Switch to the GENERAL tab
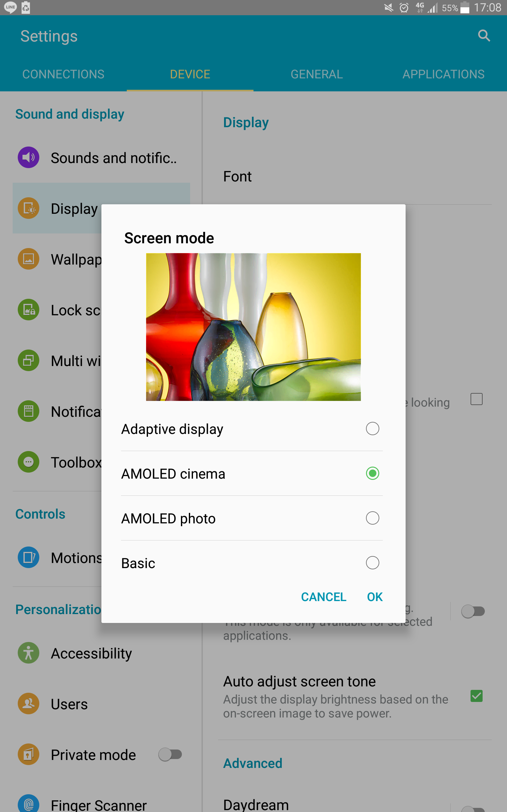The width and height of the screenshot is (507, 812). click(x=317, y=74)
